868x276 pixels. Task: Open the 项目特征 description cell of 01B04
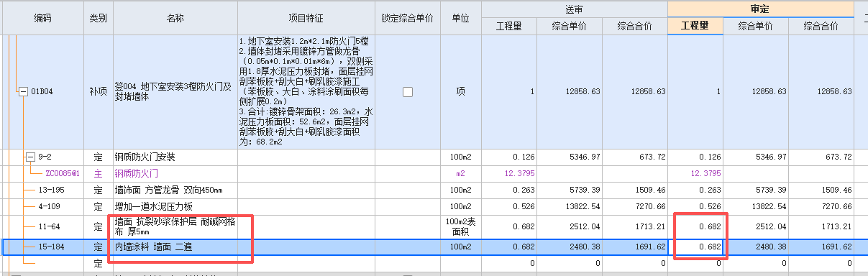coord(306,92)
